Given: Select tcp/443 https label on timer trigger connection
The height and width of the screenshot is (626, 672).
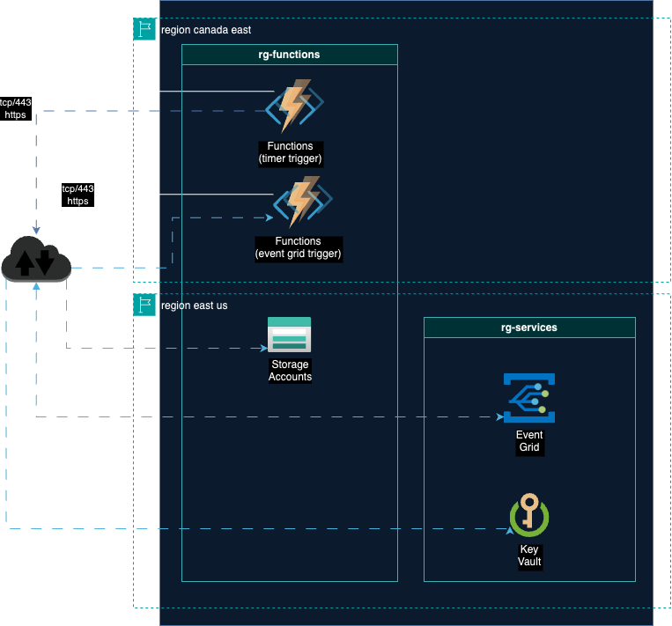Looking at the screenshot, I should [x=17, y=107].
